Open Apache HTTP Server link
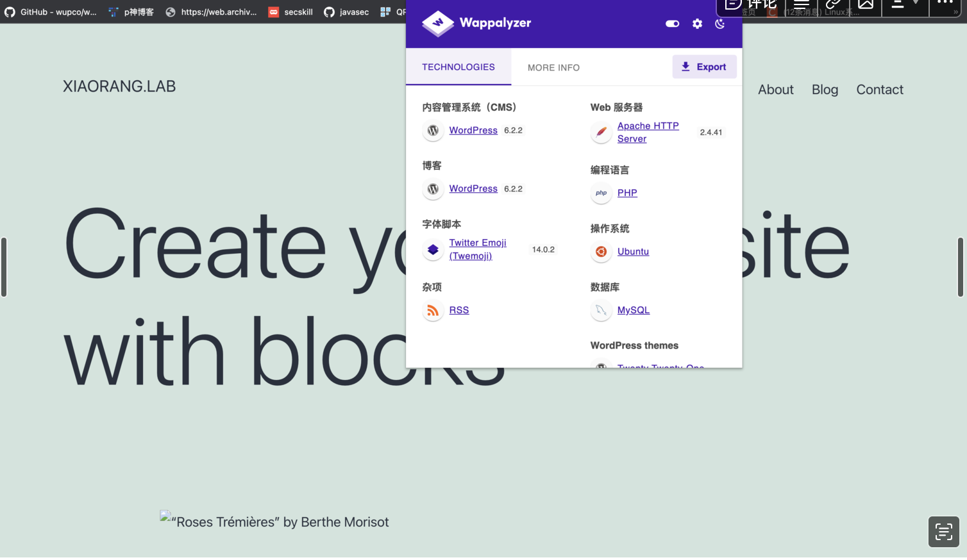967x560 pixels. pyautogui.click(x=648, y=132)
